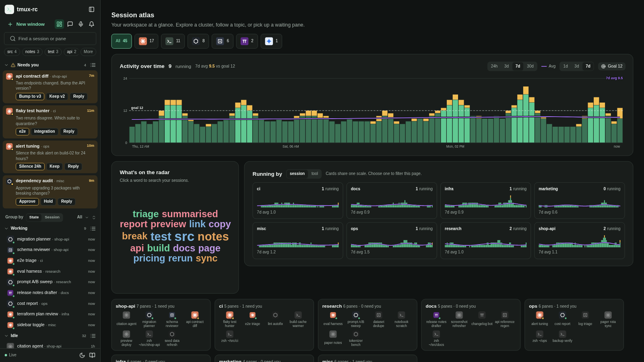
Task: Focus the Find a session search field
Action: click(x=50, y=39)
